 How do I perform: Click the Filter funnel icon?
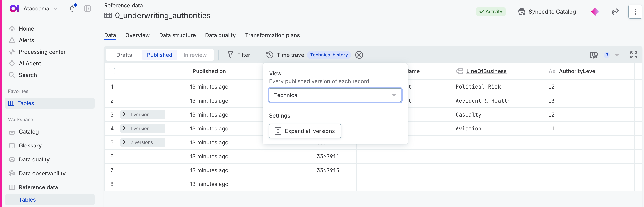click(x=230, y=55)
